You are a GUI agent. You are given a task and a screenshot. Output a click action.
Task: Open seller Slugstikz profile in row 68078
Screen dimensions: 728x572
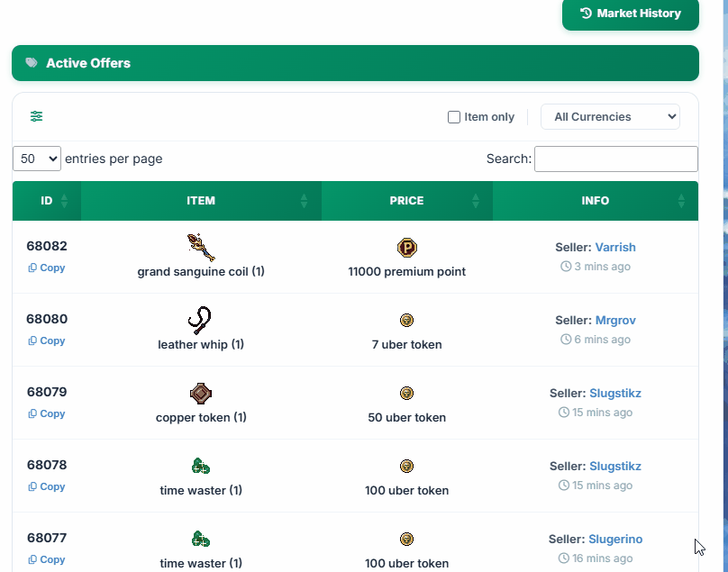(x=615, y=466)
